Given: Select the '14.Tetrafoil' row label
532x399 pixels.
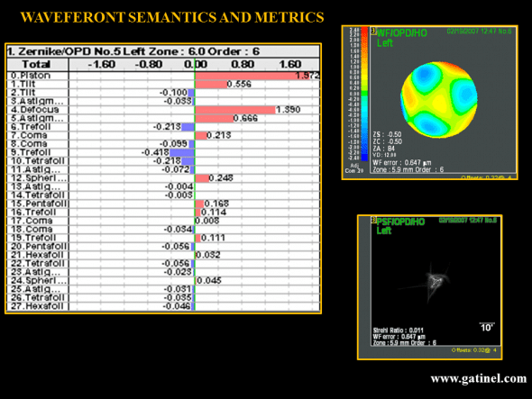Looking at the screenshot, I should tap(38, 195).
